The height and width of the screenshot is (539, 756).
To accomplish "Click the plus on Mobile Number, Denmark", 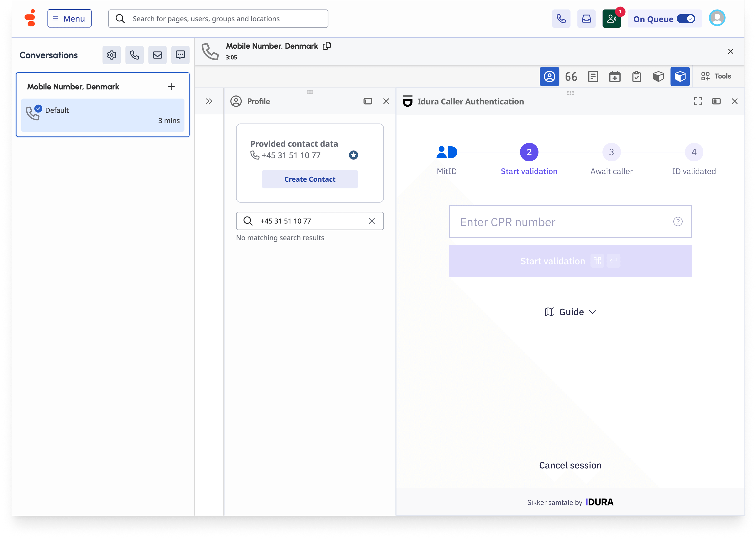I will (x=171, y=87).
